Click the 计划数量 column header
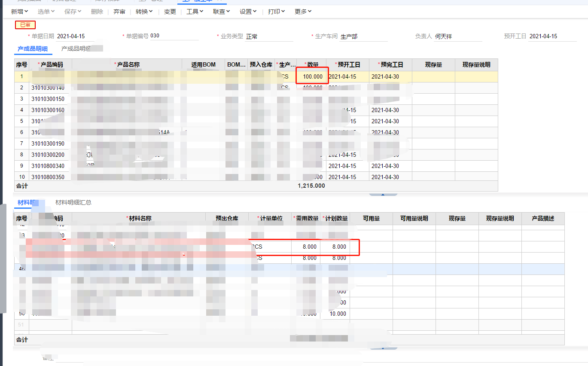Image resolution: width=588 pixels, height=366 pixels. 335,218
